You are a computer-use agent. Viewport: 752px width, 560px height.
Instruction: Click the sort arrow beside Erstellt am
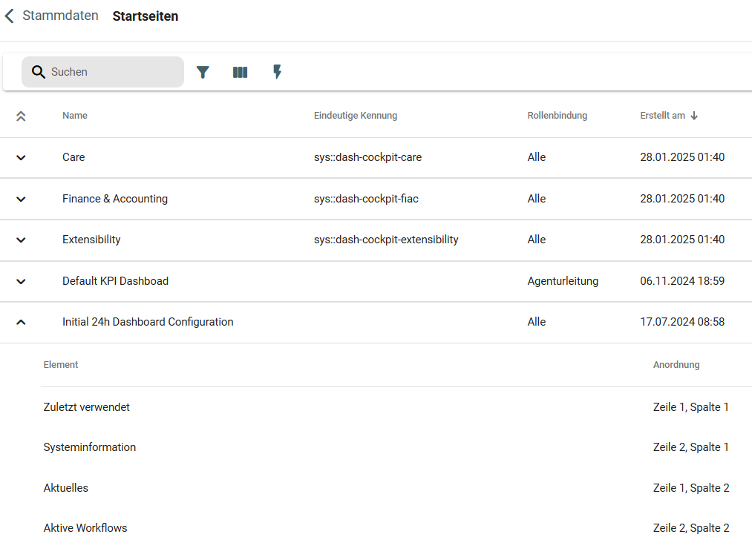694,116
